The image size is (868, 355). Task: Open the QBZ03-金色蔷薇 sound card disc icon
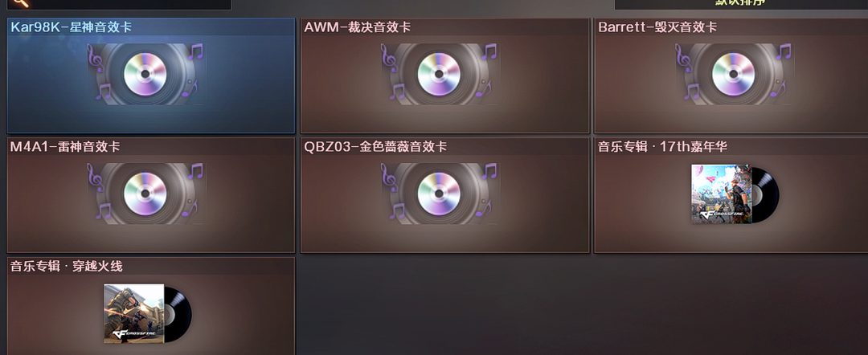pos(439,194)
